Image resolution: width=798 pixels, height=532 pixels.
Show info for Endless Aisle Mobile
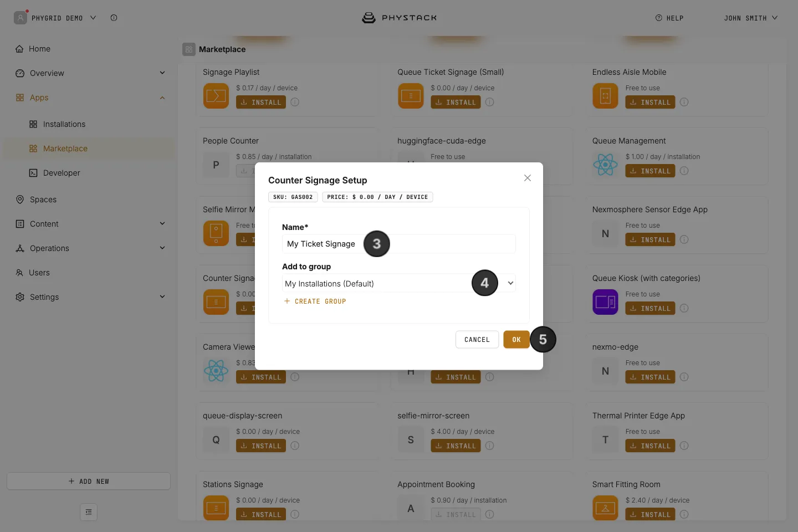pos(684,102)
